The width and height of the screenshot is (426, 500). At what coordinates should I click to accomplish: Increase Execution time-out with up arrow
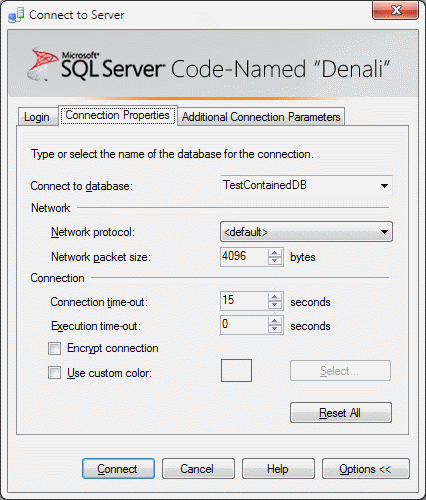[275, 321]
